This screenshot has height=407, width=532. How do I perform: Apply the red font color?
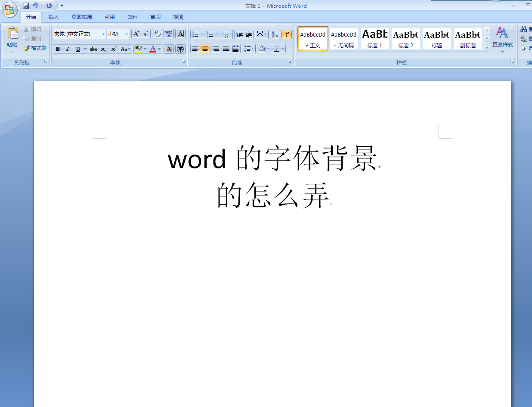[x=153, y=49]
